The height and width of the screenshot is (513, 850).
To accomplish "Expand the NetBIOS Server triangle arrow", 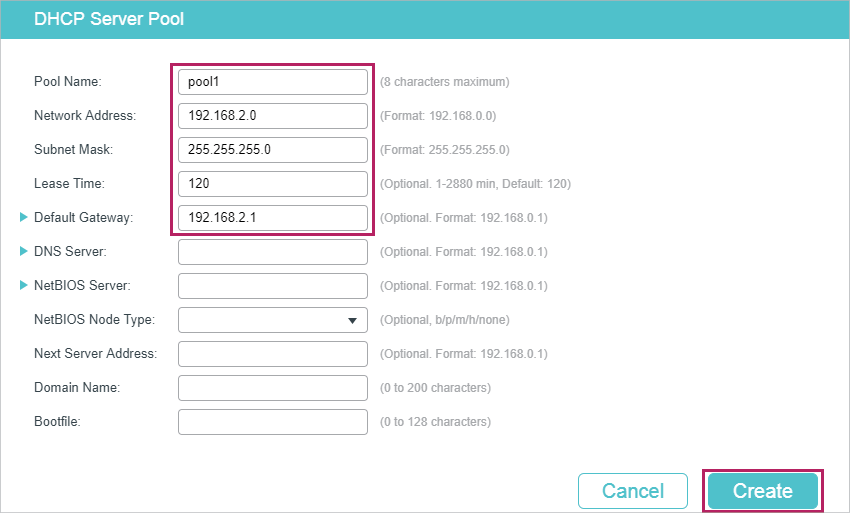I will 23,285.
